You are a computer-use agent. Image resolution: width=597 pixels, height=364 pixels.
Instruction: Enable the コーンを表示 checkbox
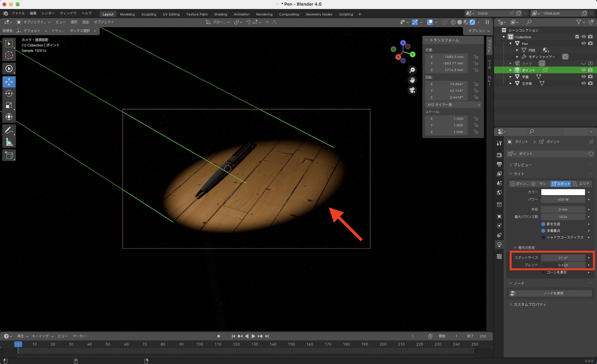coord(543,272)
